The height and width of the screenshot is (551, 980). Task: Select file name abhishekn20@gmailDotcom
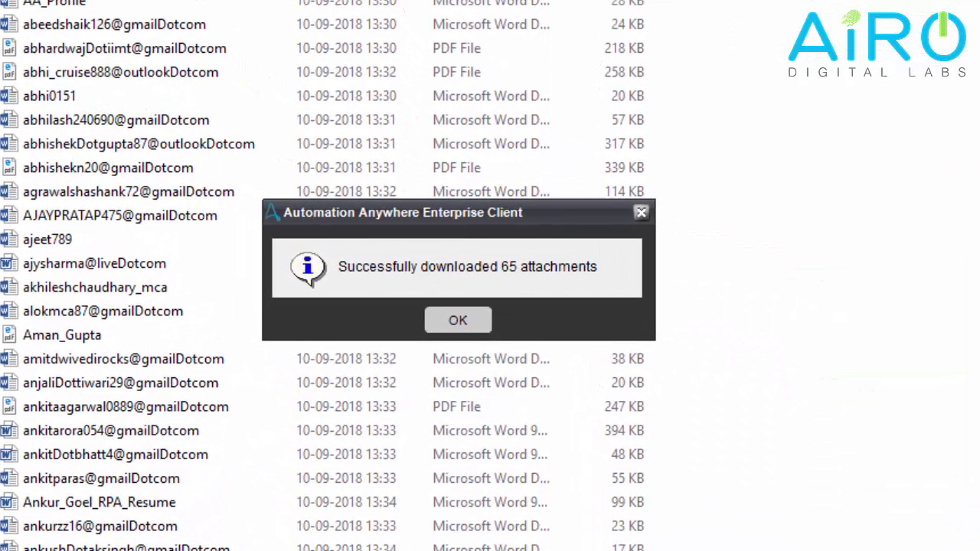[108, 168]
